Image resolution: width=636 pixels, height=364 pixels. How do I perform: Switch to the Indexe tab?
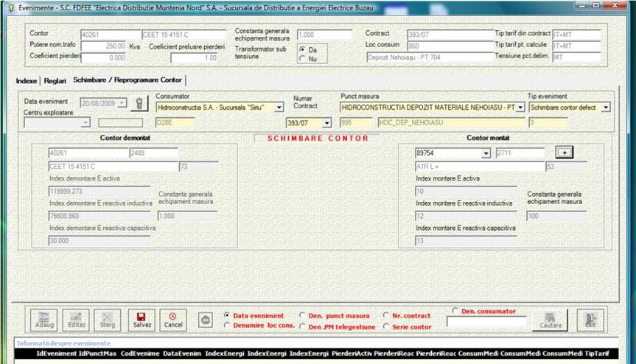point(27,80)
